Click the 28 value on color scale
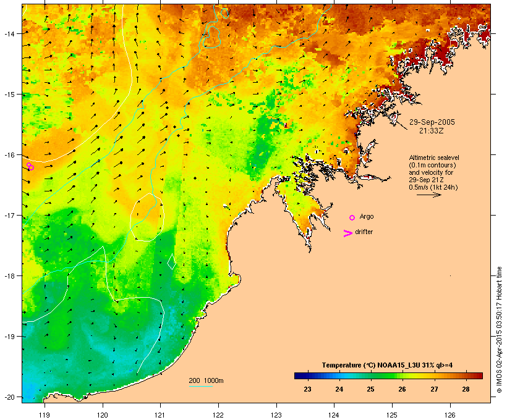Screen dimensions: 507x420 coord(466,389)
